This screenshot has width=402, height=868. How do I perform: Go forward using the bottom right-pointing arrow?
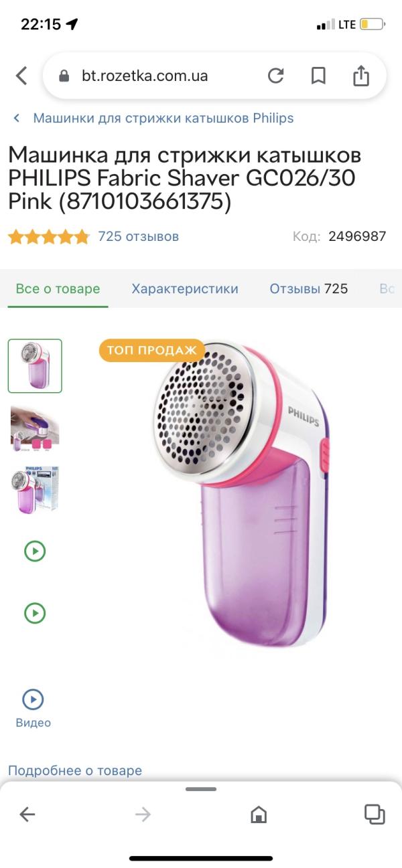click(x=143, y=814)
